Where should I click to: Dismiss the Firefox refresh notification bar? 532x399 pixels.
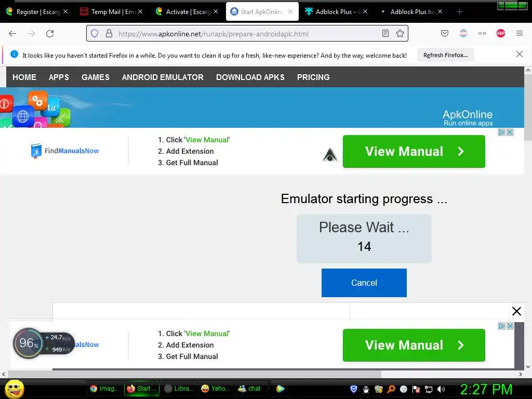[x=520, y=54]
